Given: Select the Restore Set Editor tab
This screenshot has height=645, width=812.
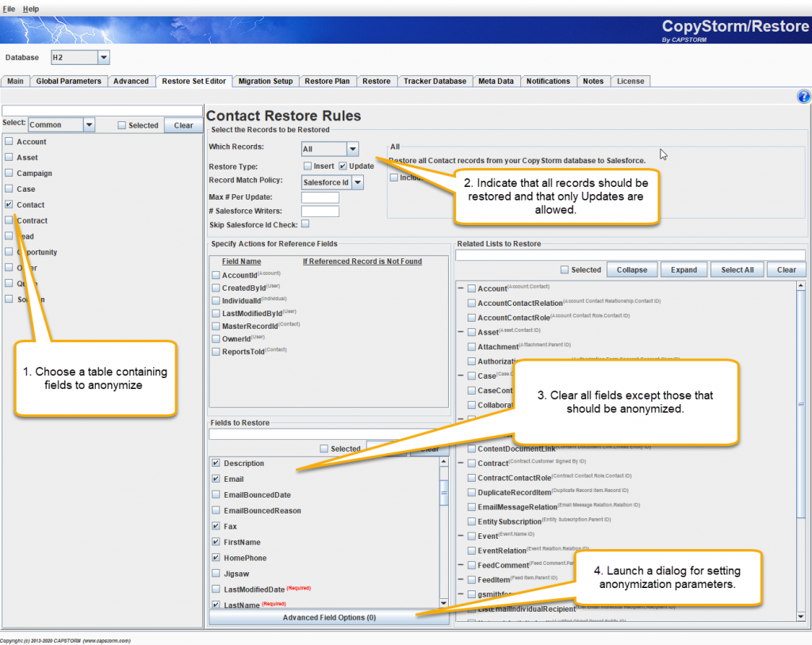Looking at the screenshot, I should (193, 82).
